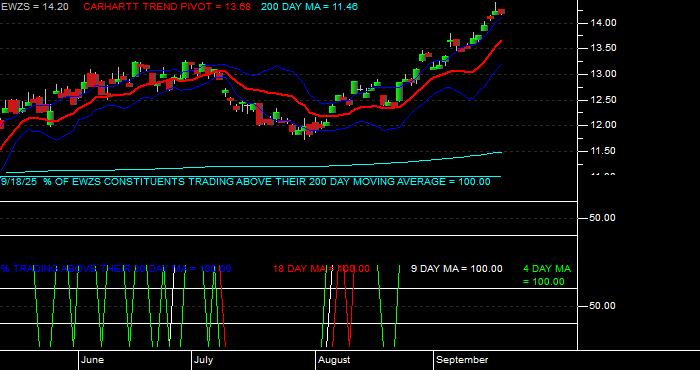This screenshot has height=370, width=700.
Task: Click the green 4 Day MA label
Action: [x=547, y=275]
